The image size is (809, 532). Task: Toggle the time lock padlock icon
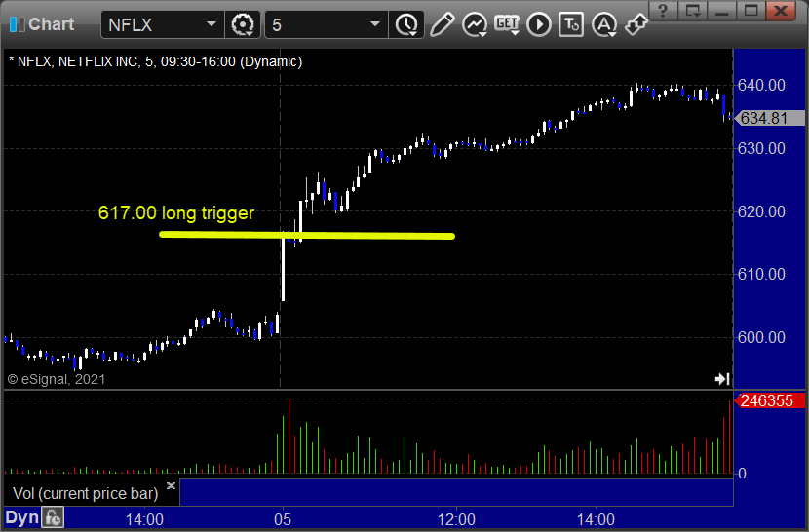(54, 517)
